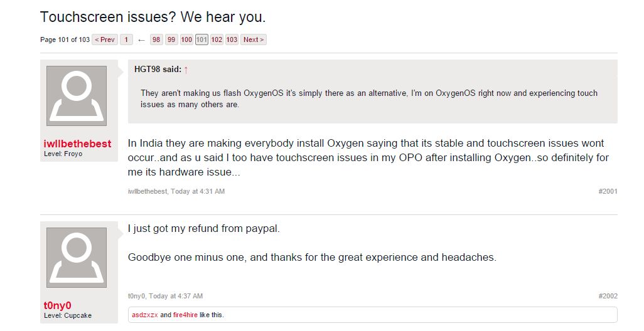Open timestamp Today at 4:37 AM
The image size is (644, 331).
tap(176, 296)
